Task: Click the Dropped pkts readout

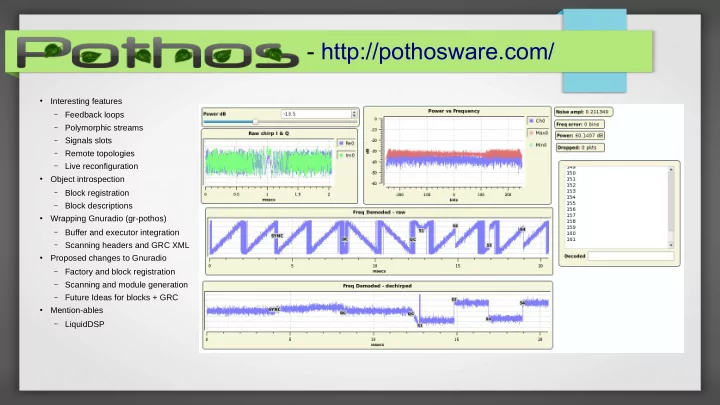Action: click(x=580, y=147)
